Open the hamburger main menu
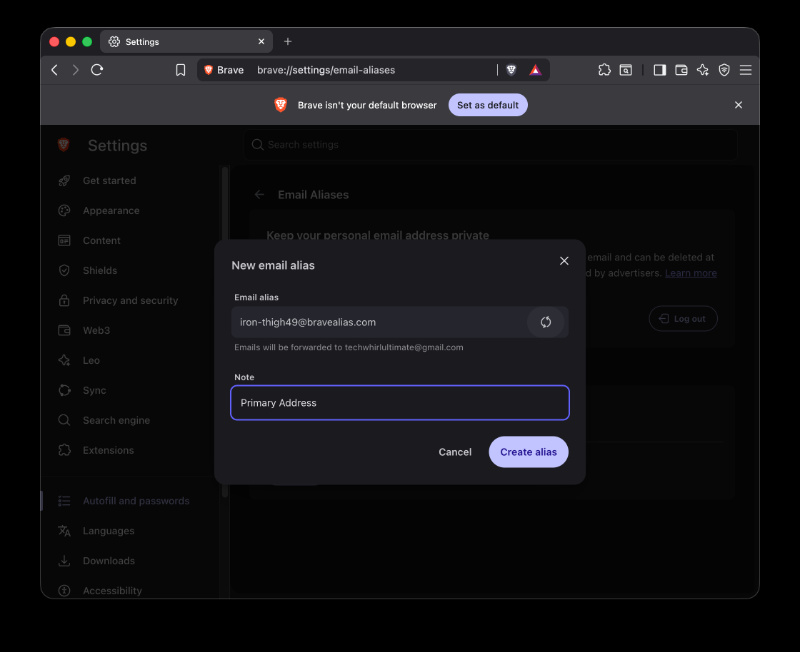Screen dimensions: 800x652 pyautogui.click(x=745, y=70)
